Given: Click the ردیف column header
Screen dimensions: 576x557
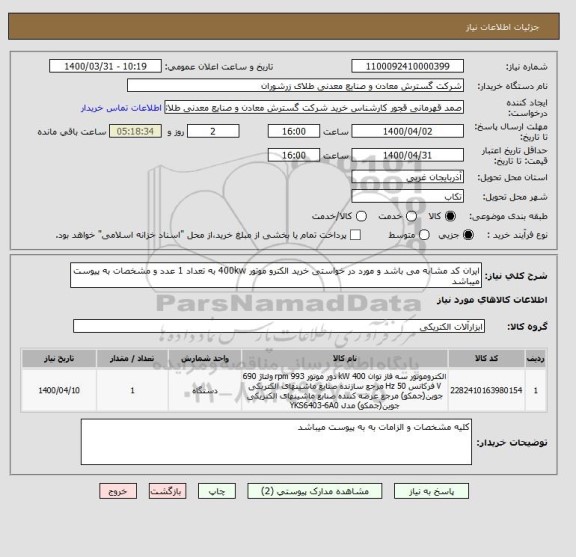Looking at the screenshot, I should (536, 358).
